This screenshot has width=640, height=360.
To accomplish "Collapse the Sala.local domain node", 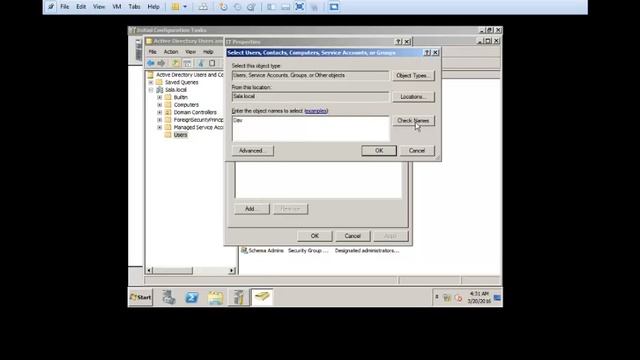I will (151, 90).
